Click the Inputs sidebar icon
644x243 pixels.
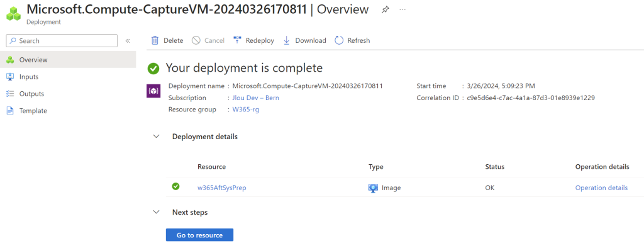tap(10, 77)
